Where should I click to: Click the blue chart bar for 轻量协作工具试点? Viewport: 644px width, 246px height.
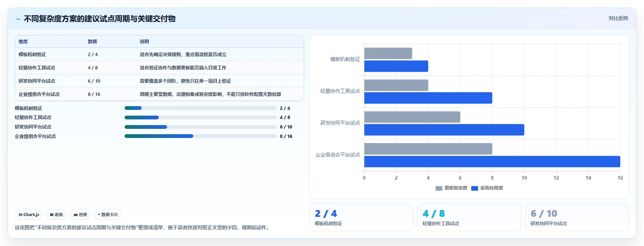[428, 98]
